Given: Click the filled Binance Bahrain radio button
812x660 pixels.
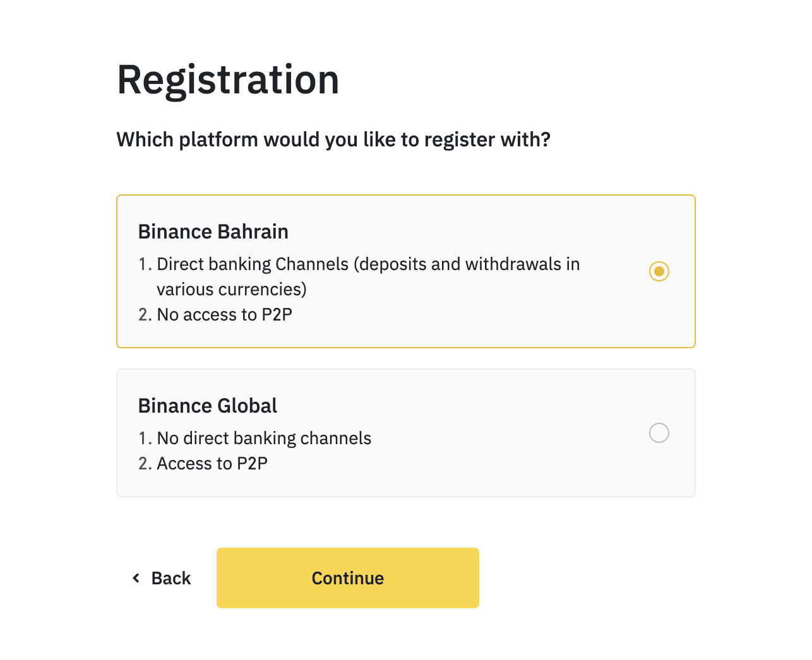Looking at the screenshot, I should click(x=659, y=271).
